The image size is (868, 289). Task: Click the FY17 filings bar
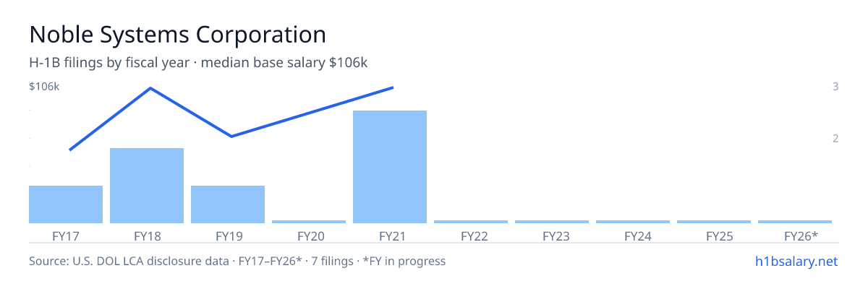[66, 204]
